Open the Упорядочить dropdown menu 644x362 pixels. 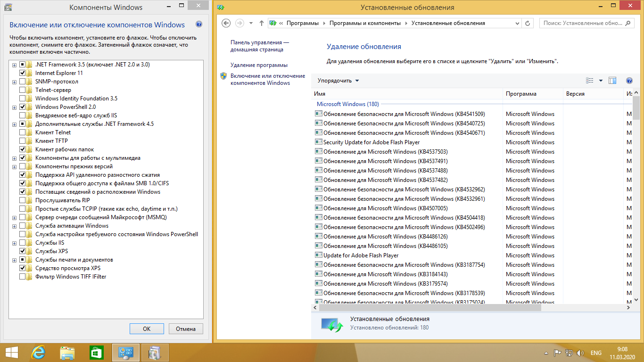(338, 81)
